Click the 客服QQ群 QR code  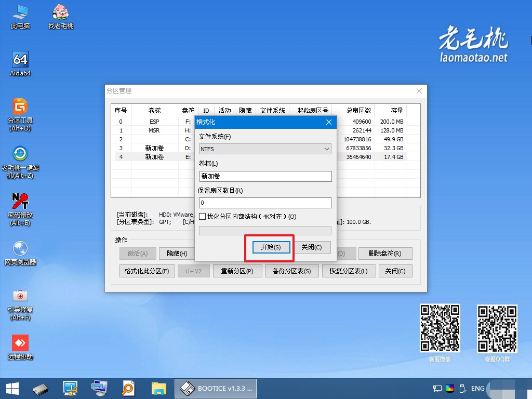[497, 328]
